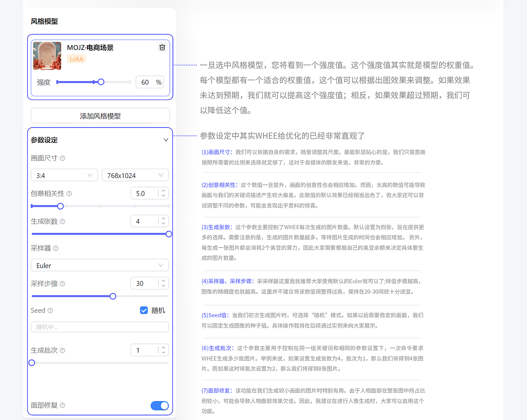The image size is (527, 420).
Task: Click the MOJZ model thumbnail image
Action: pos(47,56)
